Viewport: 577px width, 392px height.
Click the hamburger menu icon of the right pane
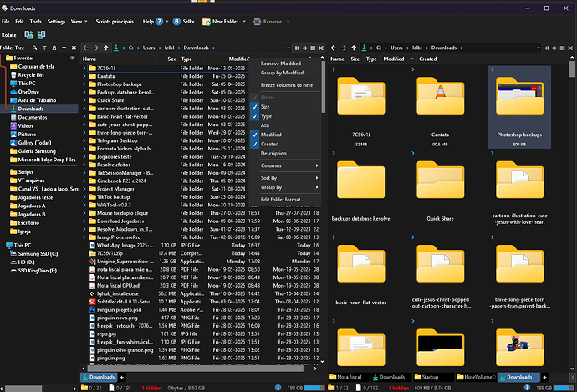coord(562,48)
